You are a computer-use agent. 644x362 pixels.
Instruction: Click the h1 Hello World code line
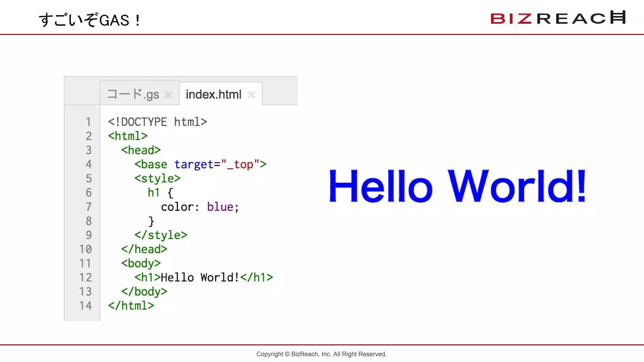coord(203,277)
